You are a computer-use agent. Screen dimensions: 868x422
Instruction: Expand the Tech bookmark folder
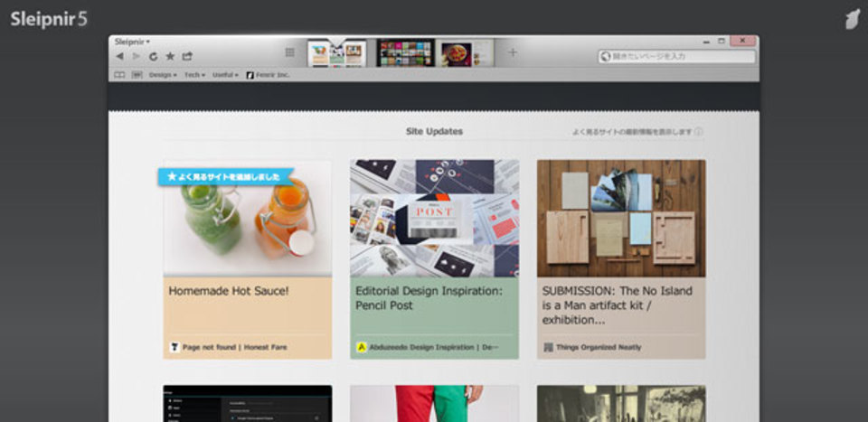coord(194,75)
